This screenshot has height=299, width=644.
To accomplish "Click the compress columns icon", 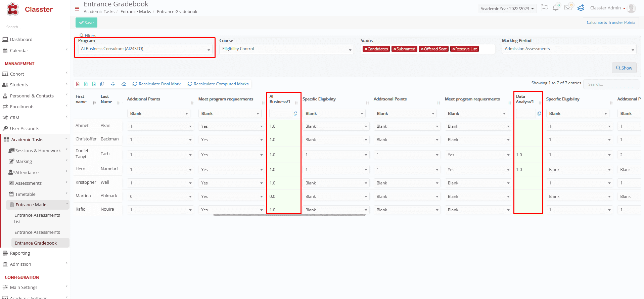I will pos(113,84).
